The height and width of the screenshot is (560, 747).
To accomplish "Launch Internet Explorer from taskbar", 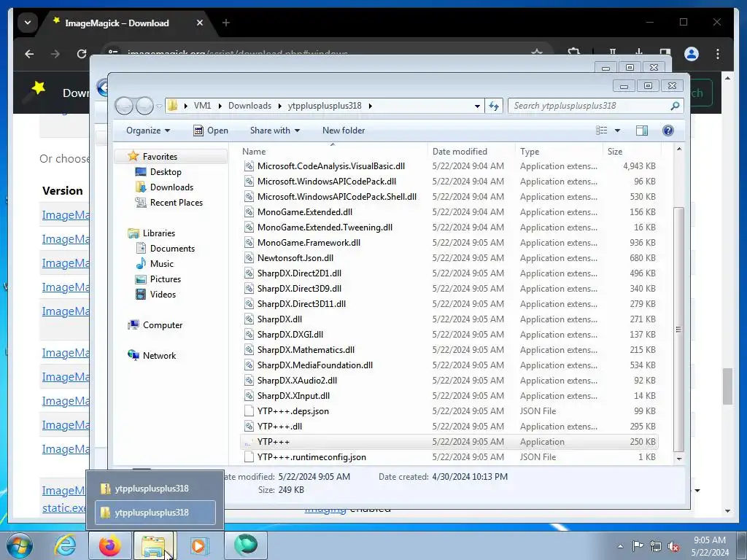I will (x=65, y=545).
